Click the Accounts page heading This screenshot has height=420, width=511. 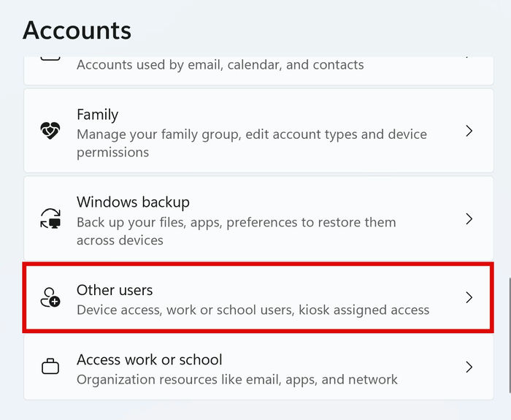point(77,30)
